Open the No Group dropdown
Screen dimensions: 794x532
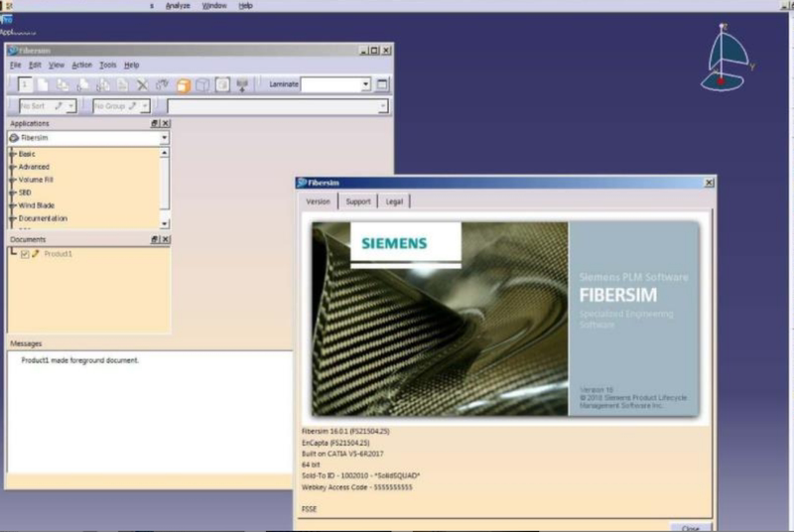(145, 106)
